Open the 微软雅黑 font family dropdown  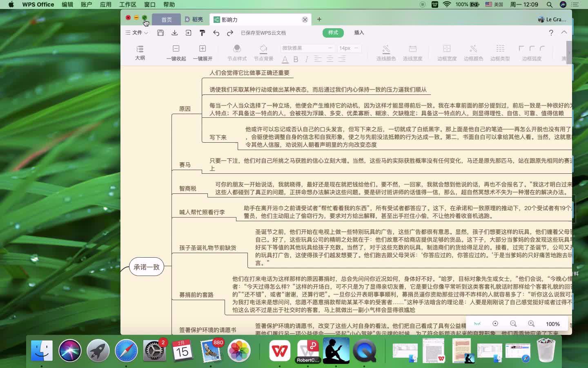[307, 48]
